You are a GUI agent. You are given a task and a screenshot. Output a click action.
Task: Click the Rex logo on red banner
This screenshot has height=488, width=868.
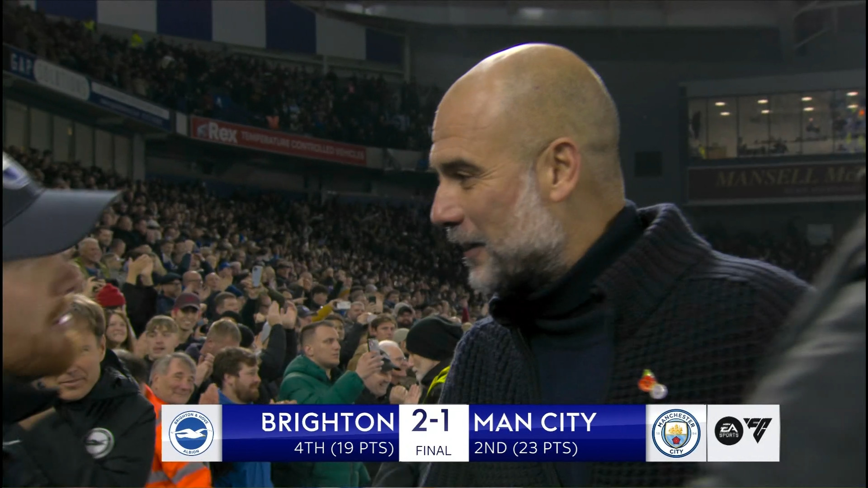coord(218,133)
